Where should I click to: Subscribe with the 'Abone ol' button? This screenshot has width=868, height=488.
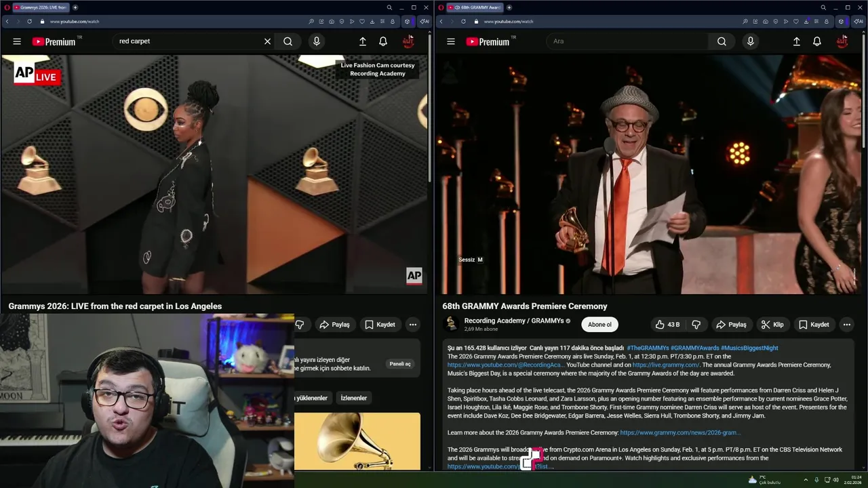[599, 325]
